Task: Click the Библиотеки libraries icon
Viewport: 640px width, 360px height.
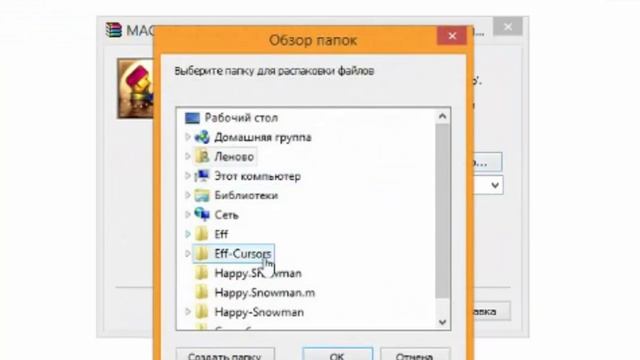Action: pyautogui.click(x=202, y=196)
